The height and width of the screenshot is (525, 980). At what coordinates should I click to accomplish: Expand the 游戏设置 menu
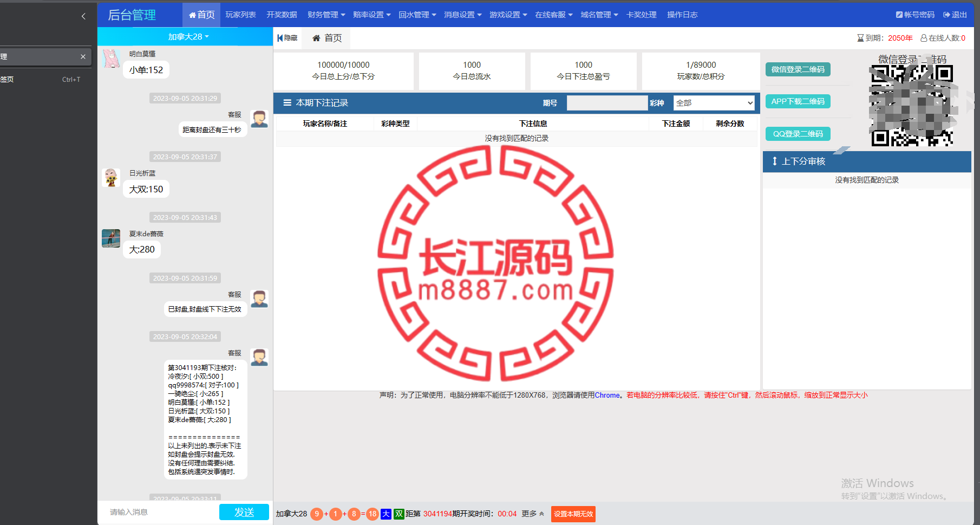(x=508, y=15)
